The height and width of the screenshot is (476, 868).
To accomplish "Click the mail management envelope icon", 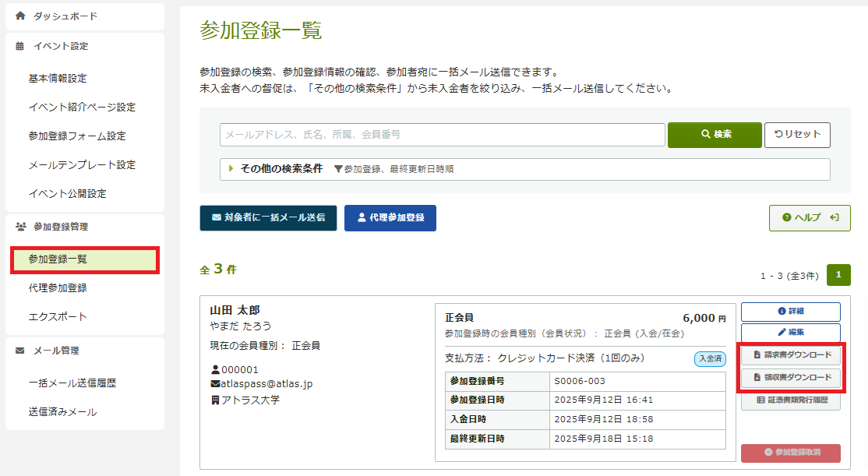I will 20,351.
